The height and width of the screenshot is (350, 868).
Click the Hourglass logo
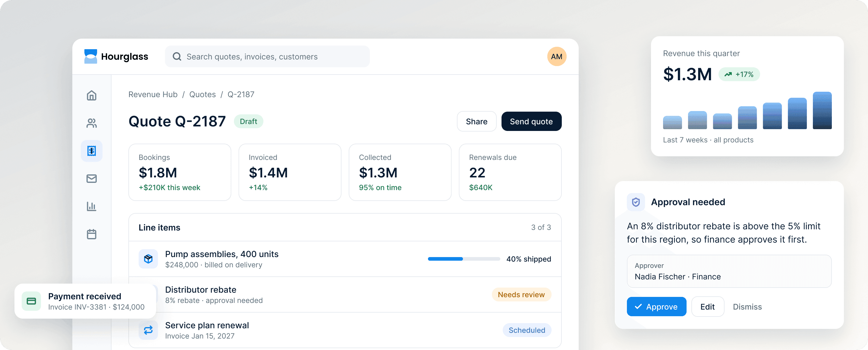coord(116,56)
